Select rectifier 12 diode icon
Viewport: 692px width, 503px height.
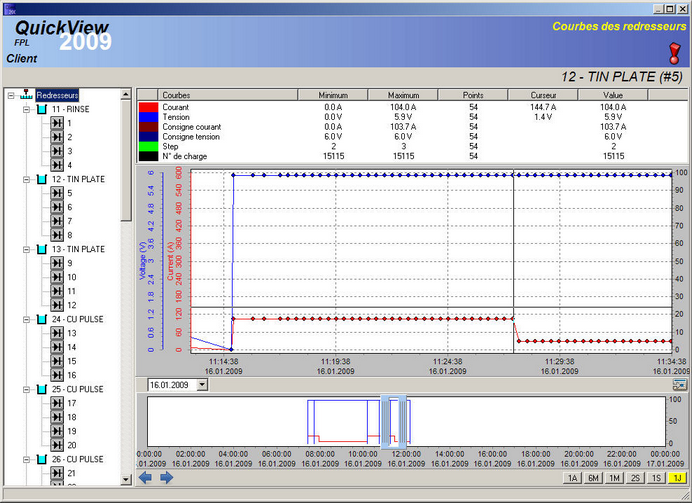click(x=57, y=305)
